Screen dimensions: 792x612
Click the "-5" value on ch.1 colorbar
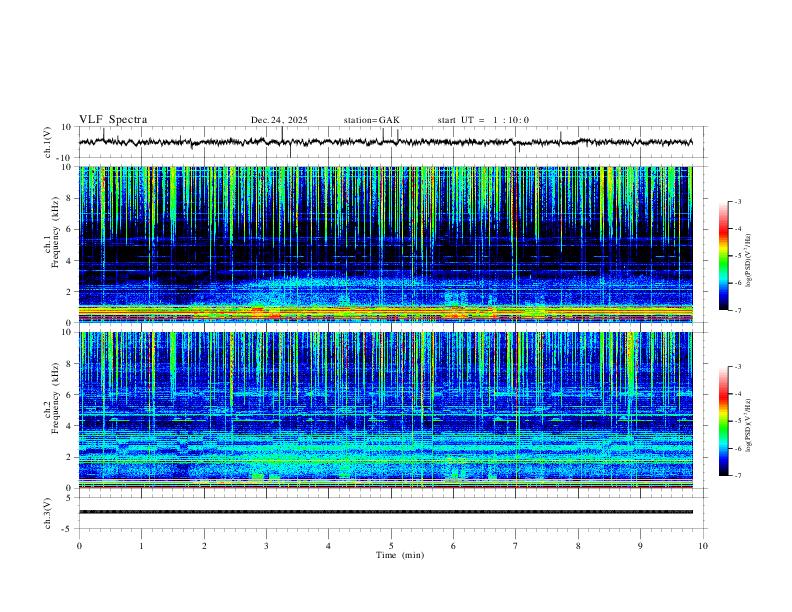(x=738, y=256)
